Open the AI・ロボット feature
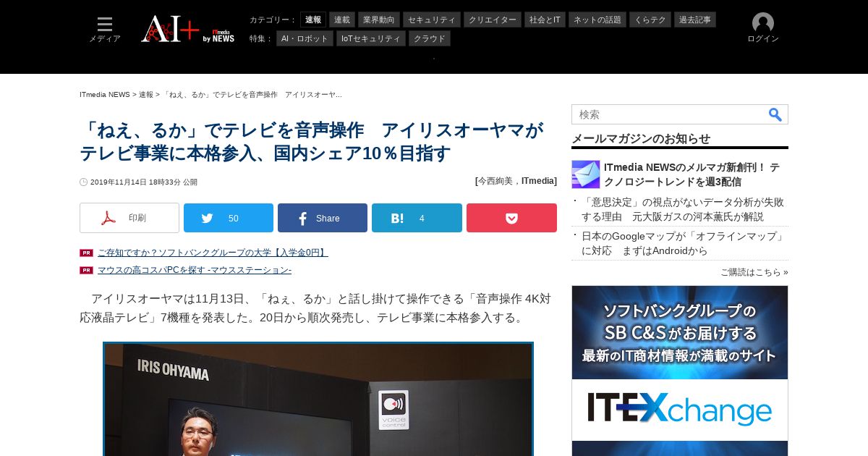This screenshot has width=868, height=456. click(305, 38)
